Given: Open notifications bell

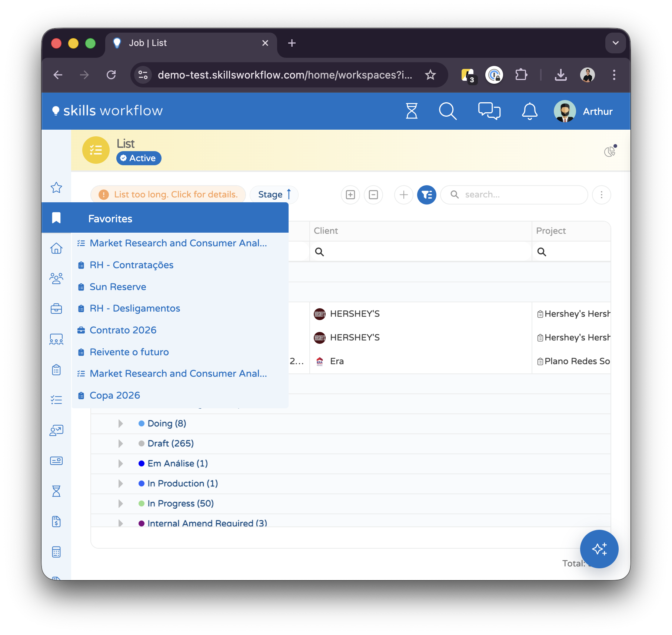Looking at the screenshot, I should 529,111.
